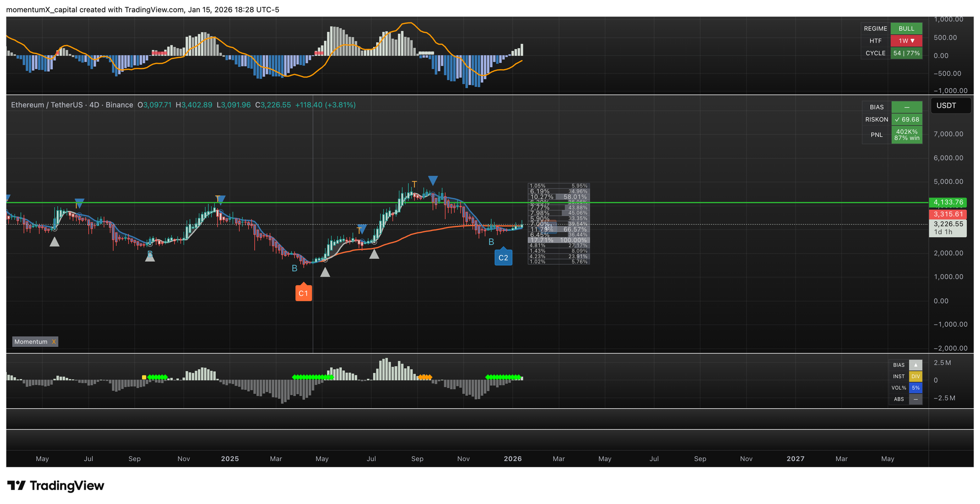Open the HTF 1W dropdown cell

pos(906,41)
